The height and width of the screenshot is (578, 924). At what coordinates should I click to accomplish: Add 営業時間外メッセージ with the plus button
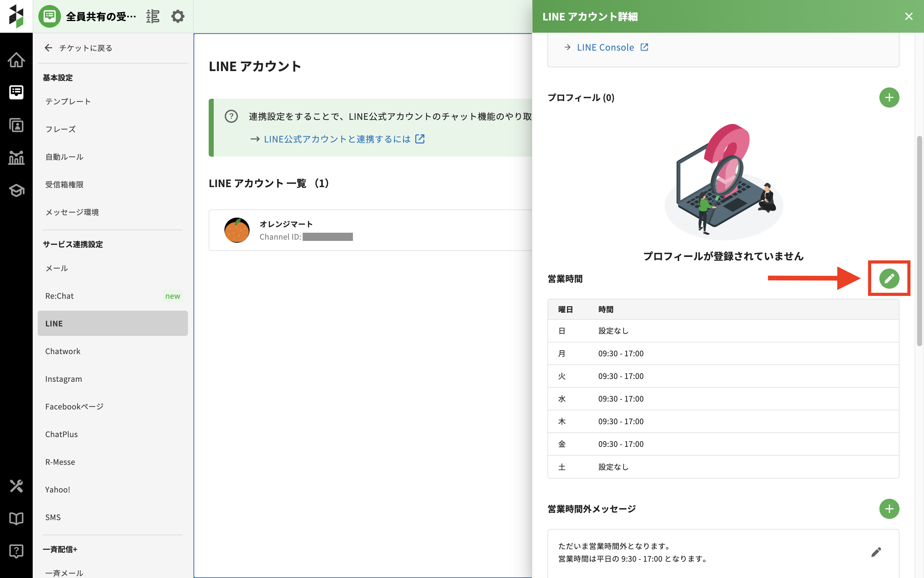(x=889, y=509)
